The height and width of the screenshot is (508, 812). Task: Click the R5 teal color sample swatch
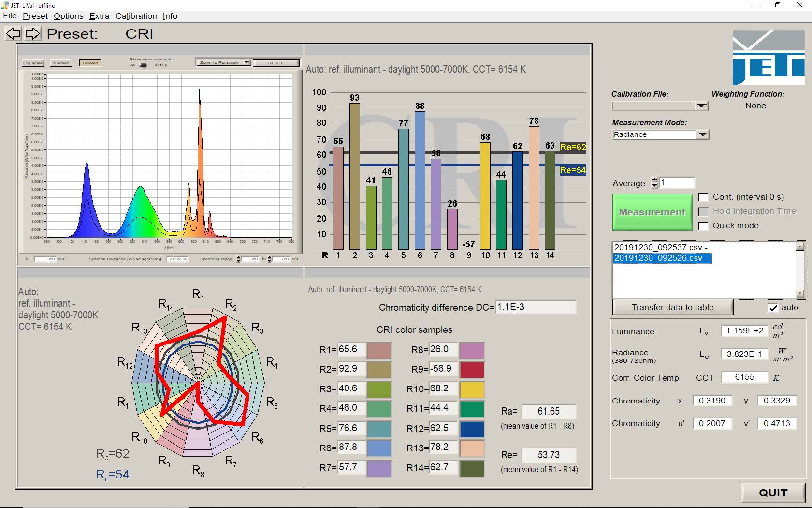(x=379, y=429)
